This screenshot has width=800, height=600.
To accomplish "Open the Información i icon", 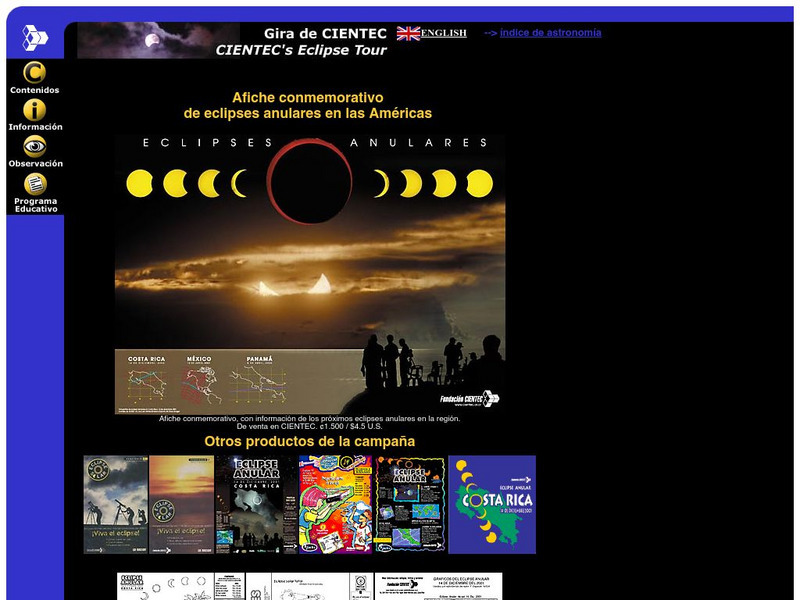I will [35, 110].
